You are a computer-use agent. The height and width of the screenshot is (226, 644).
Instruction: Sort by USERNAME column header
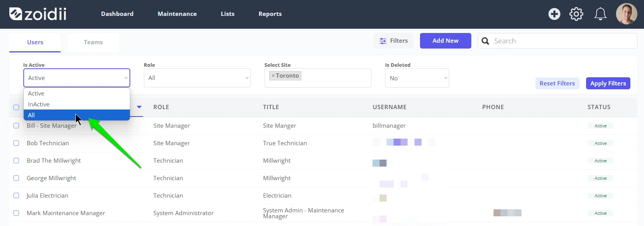[390, 107]
